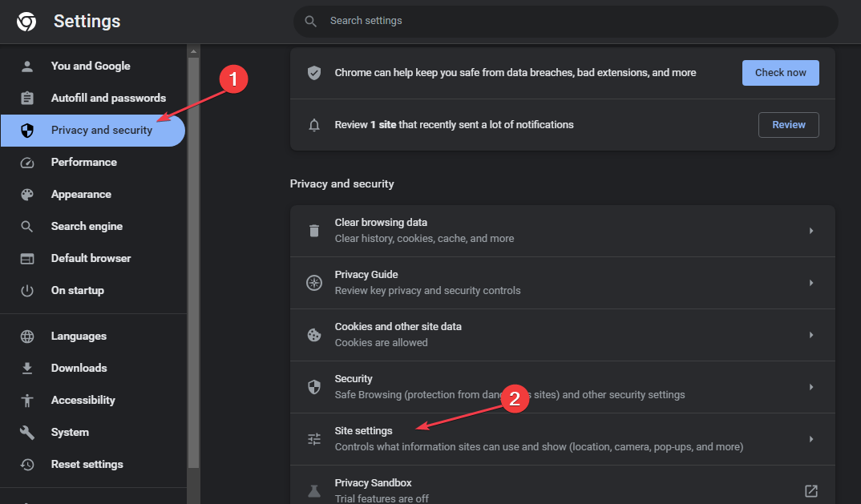
Task: Click the shield icon beside Security row
Action: point(314,387)
